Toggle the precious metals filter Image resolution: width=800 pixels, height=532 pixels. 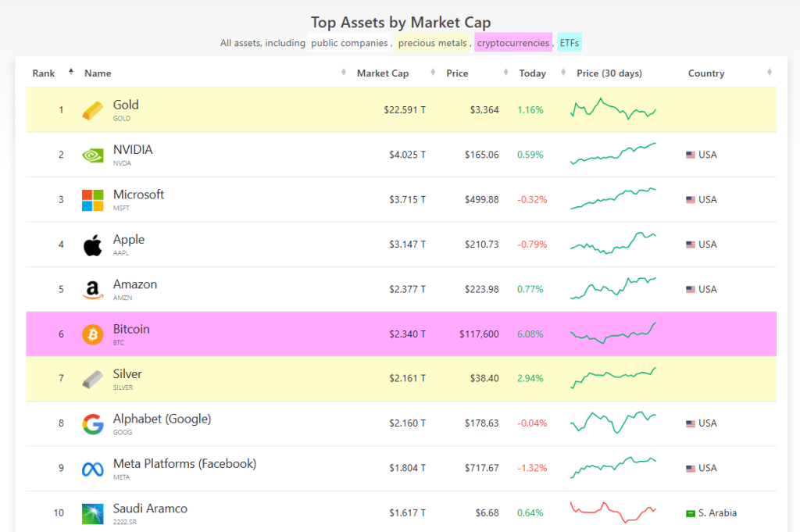(x=433, y=43)
